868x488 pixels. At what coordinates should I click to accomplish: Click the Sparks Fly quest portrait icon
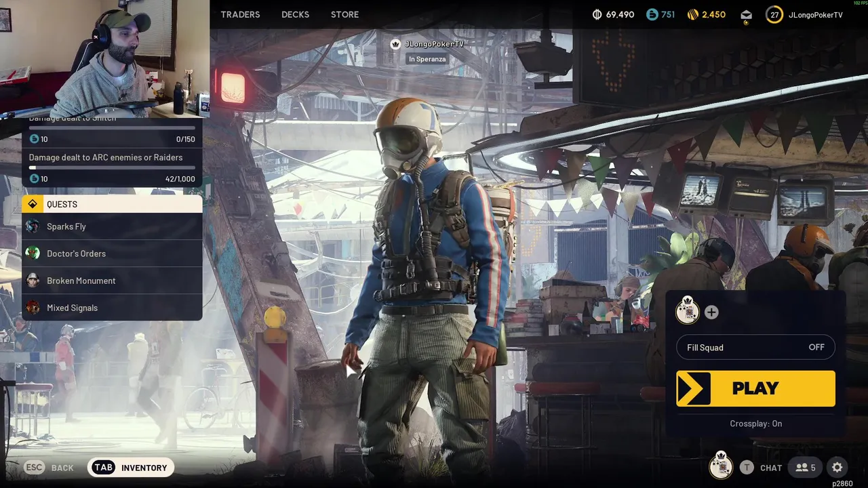click(33, 226)
